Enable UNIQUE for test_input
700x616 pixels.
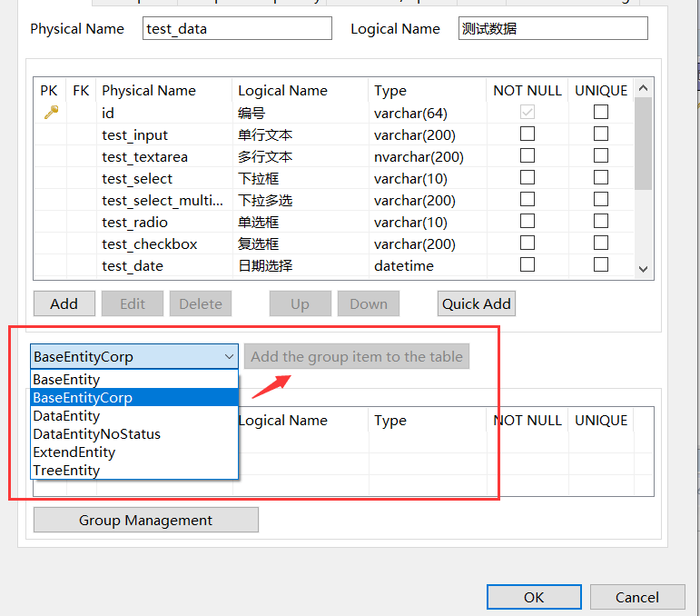(600, 134)
